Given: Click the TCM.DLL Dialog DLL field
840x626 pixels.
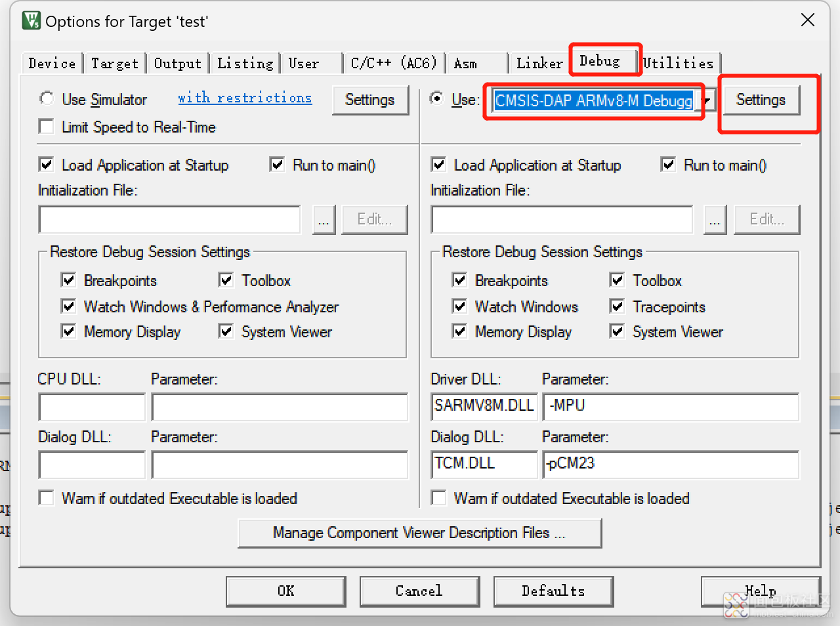Looking at the screenshot, I should coord(484,465).
